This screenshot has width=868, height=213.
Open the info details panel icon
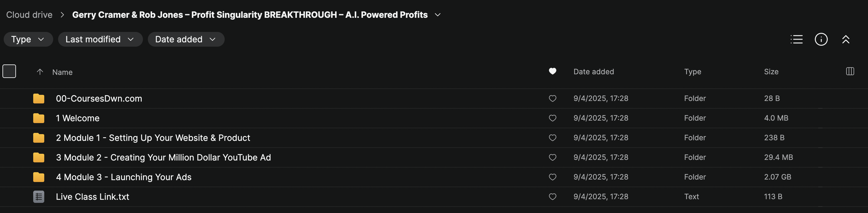pyautogui.click(x=821, y=39)
